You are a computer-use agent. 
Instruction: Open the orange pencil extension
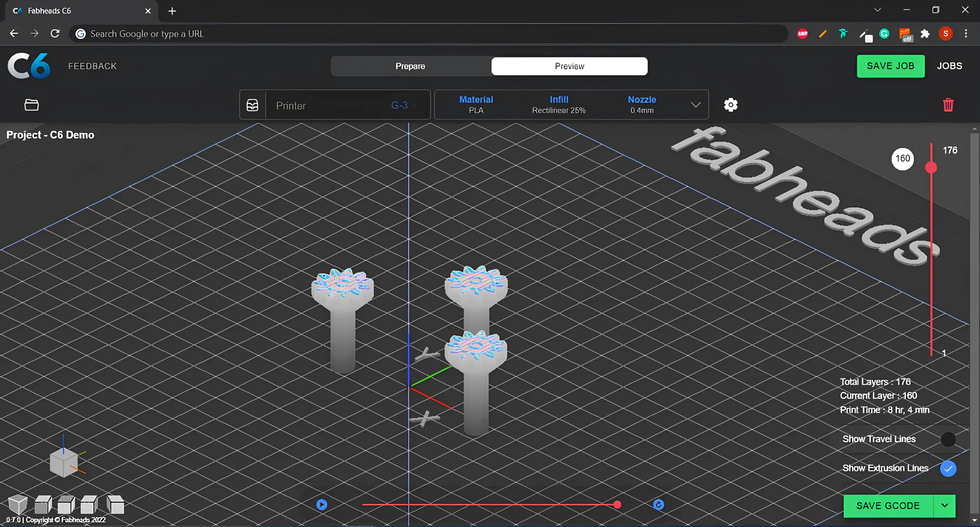point(822,34)
